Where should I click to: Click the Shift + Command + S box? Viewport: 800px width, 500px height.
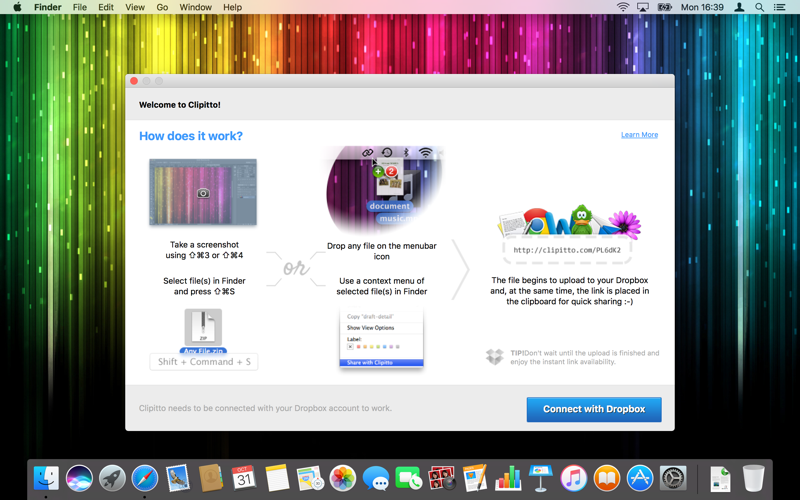204,362
